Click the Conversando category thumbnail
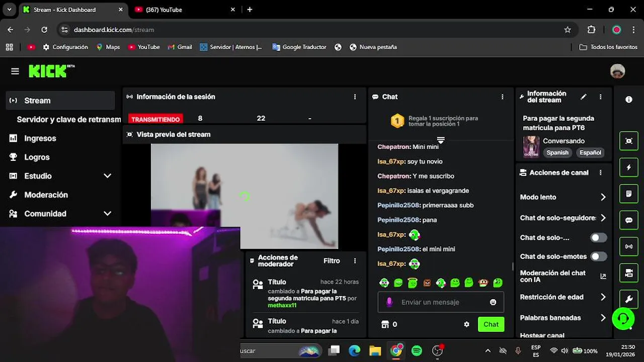The height and width of the screenshot is (362, 644). coord(531,147)
